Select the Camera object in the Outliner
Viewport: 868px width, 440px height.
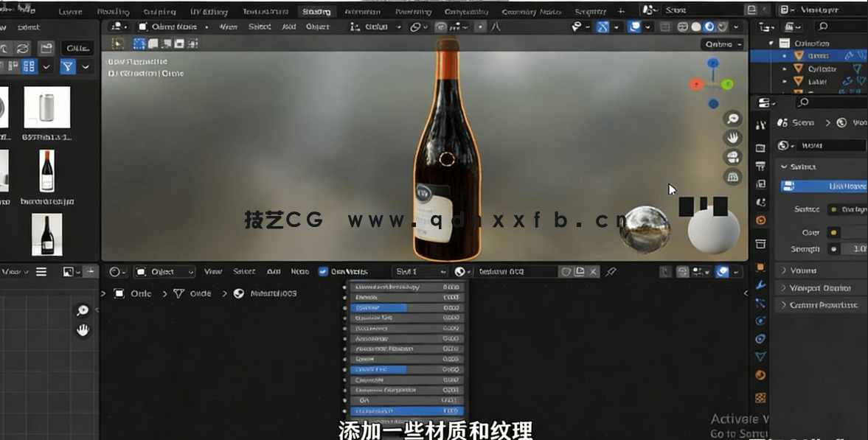pyautogui.click(x=820, y=57)
